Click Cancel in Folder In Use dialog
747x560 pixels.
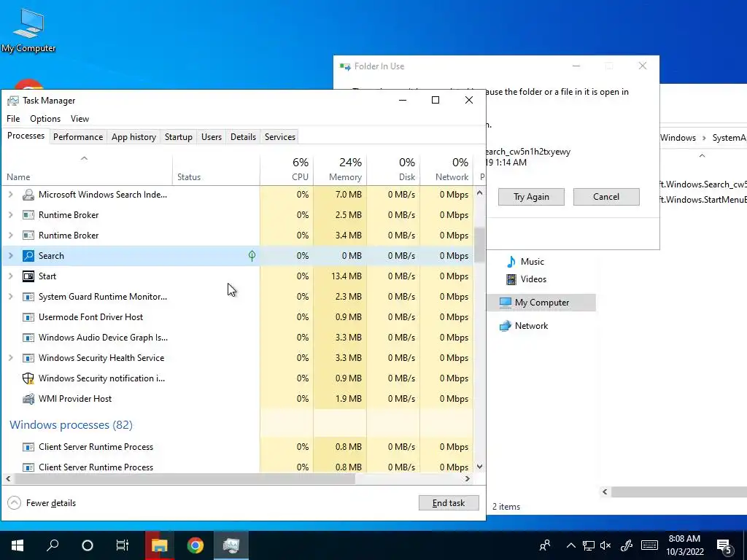pos(606,197)
